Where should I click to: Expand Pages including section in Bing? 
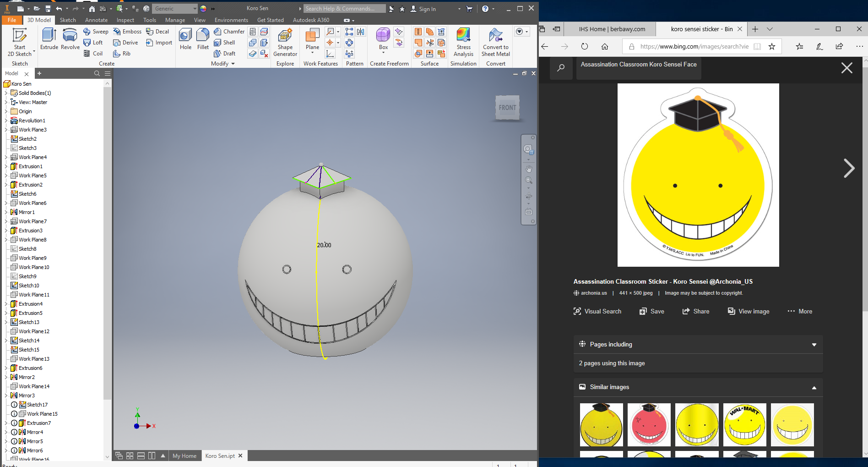point(814,345)
